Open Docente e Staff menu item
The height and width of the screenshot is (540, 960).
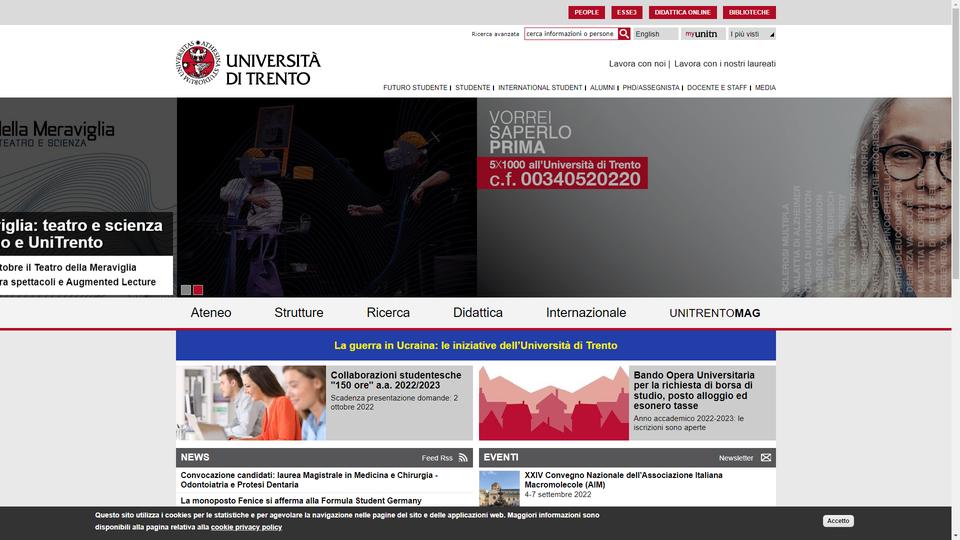[717, 88]
